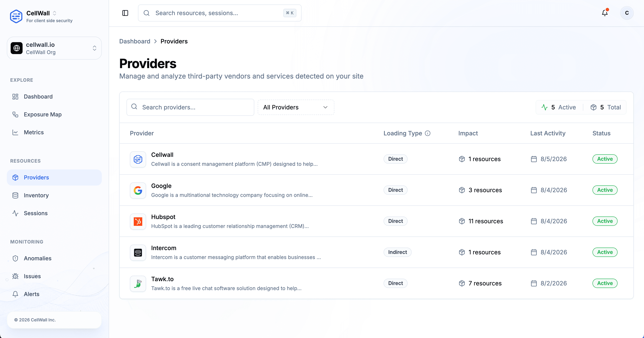Click the CellWall logo icon

pyautogui.click(x=16, y=16)
